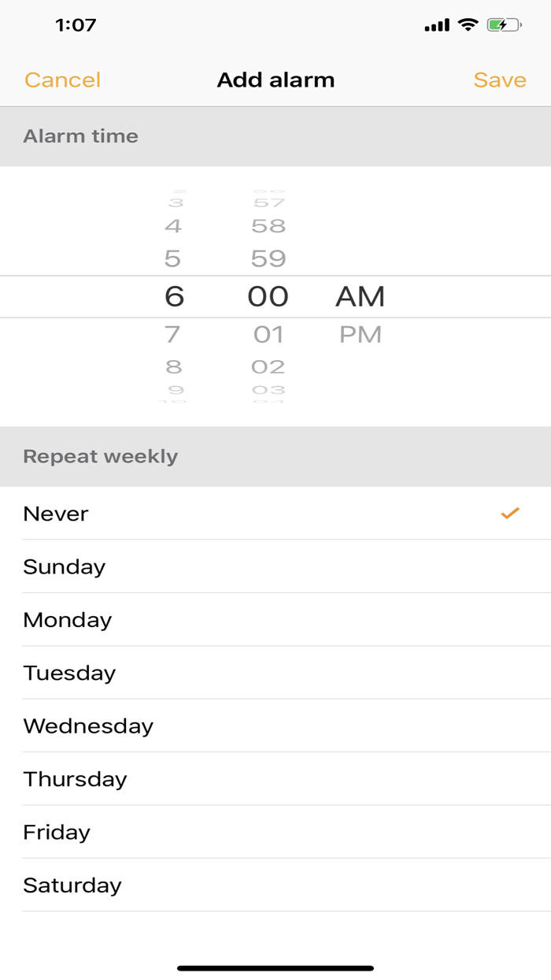Cancel adding the alarm

pos(61,80)
